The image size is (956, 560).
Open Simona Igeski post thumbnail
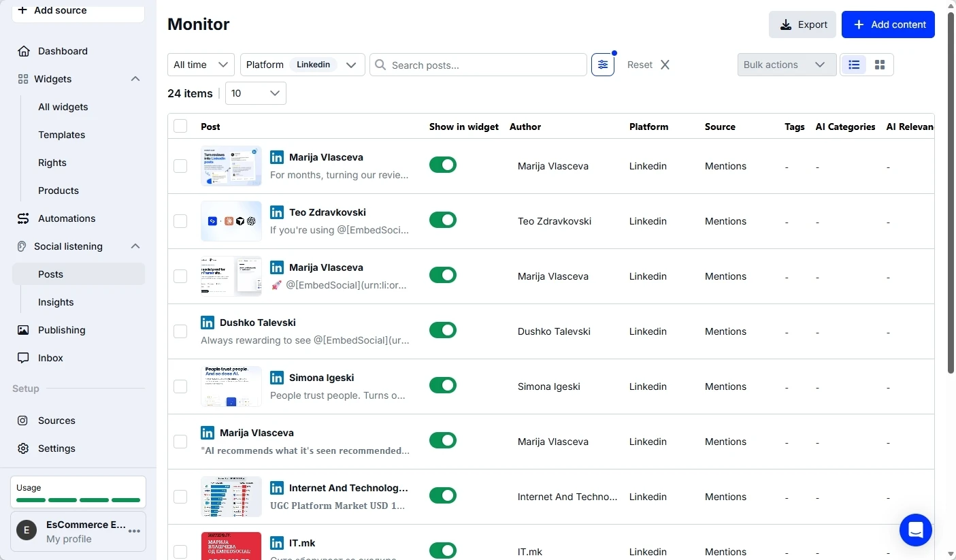pyautogui.click(x=231, y=386)
